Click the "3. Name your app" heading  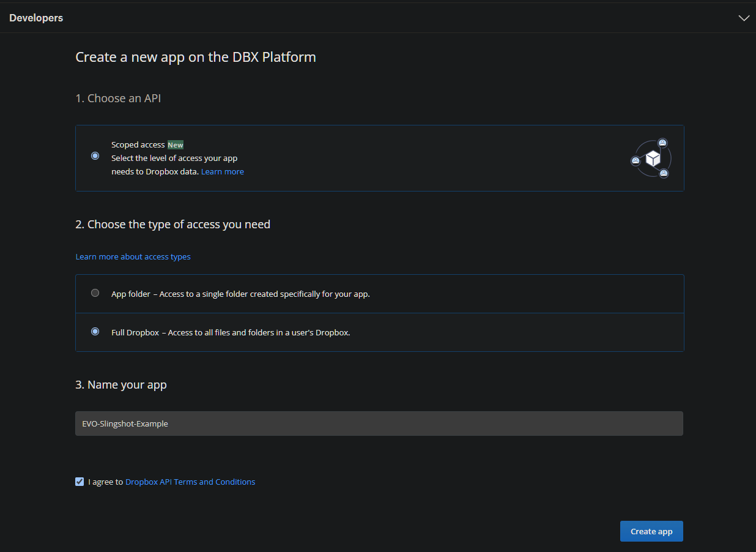(121, 385)
